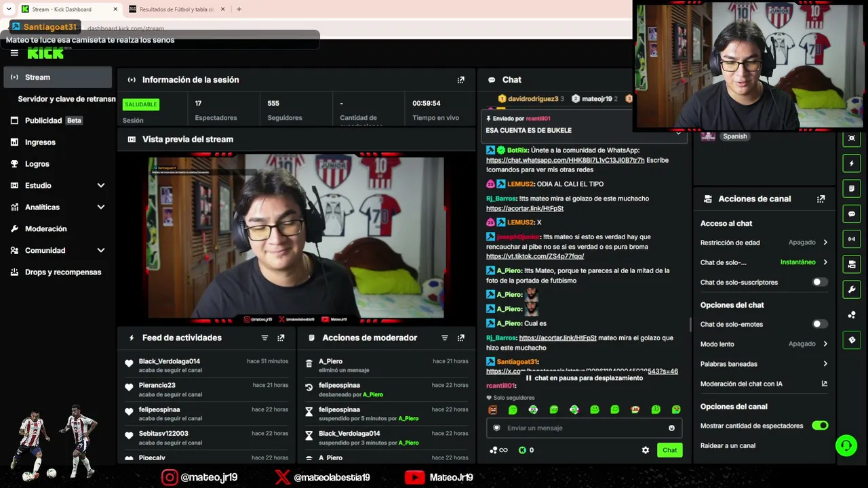The image size is (868, 488).
Task: Open the green support headset button
Action: tap(846, 445)
